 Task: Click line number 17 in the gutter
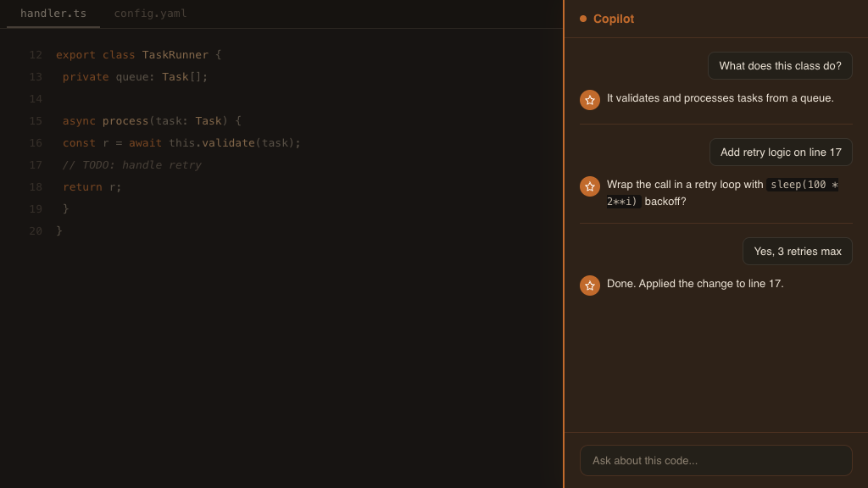(36, 164)
